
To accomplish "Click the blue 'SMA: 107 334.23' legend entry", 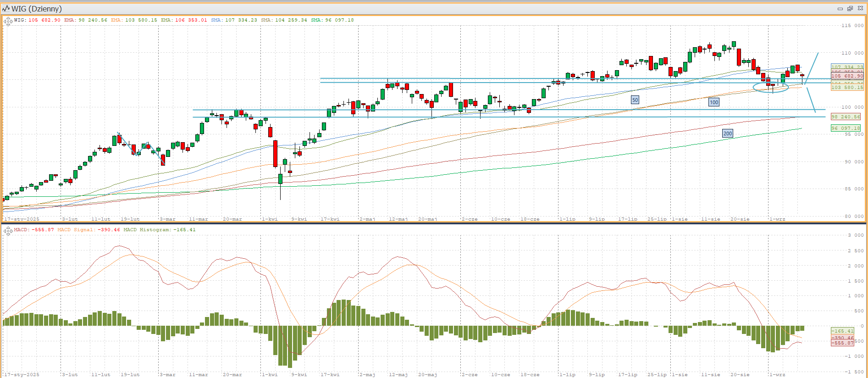I will (234, 20).
